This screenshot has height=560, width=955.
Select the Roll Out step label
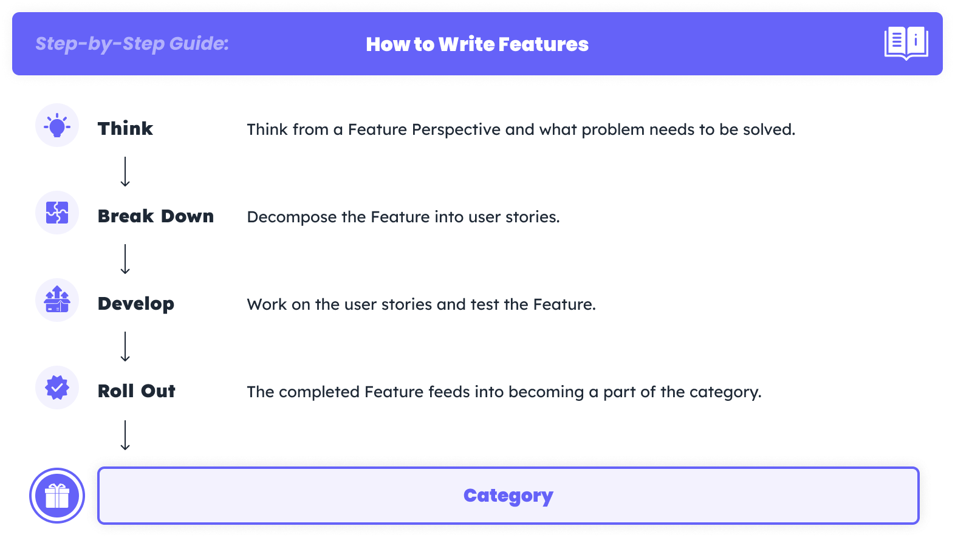[x=137, y=391]
